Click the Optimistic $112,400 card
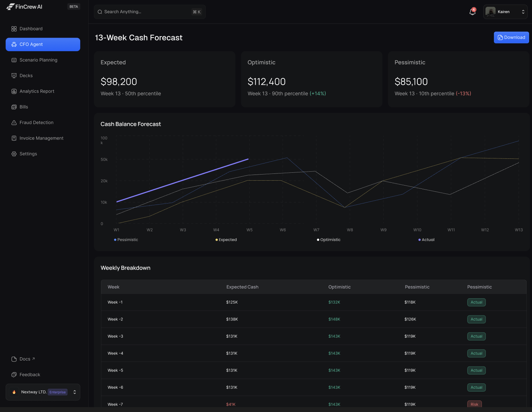Viewport: 532px width, 412px height. click(311, 79)
